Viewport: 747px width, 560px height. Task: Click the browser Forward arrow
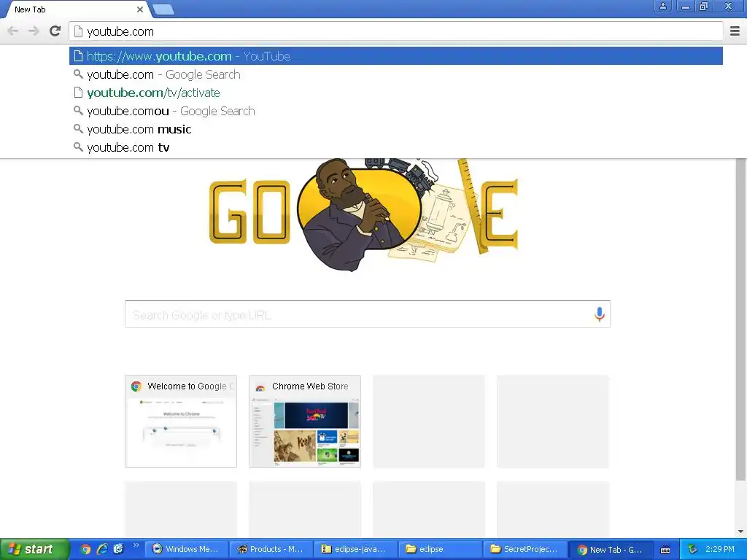pos(34,31)
